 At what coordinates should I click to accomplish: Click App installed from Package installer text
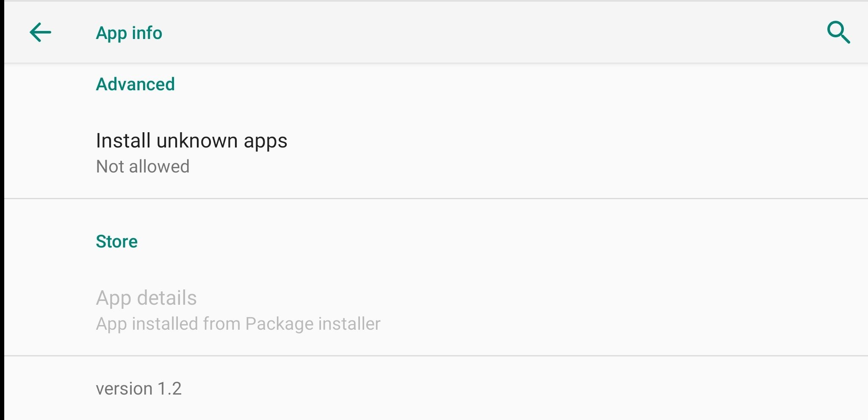(238, 323)
